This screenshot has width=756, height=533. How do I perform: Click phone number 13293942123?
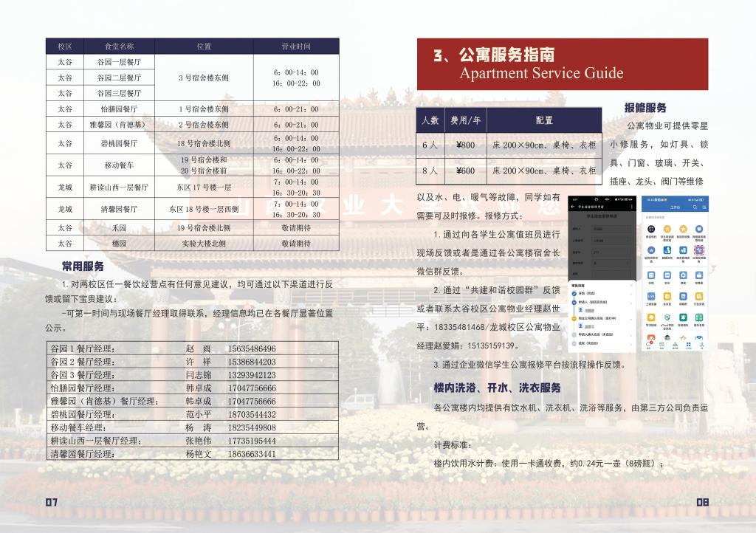point(252,375)
